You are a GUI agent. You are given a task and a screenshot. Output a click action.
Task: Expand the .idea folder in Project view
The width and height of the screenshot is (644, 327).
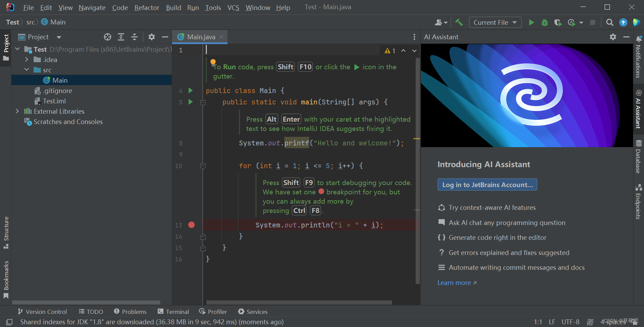click(x=27, y=59)
